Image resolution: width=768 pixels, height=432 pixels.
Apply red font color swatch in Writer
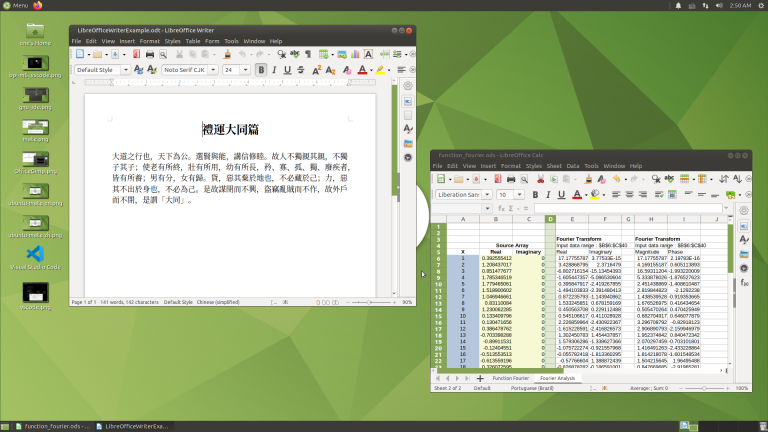click(362, 70)
